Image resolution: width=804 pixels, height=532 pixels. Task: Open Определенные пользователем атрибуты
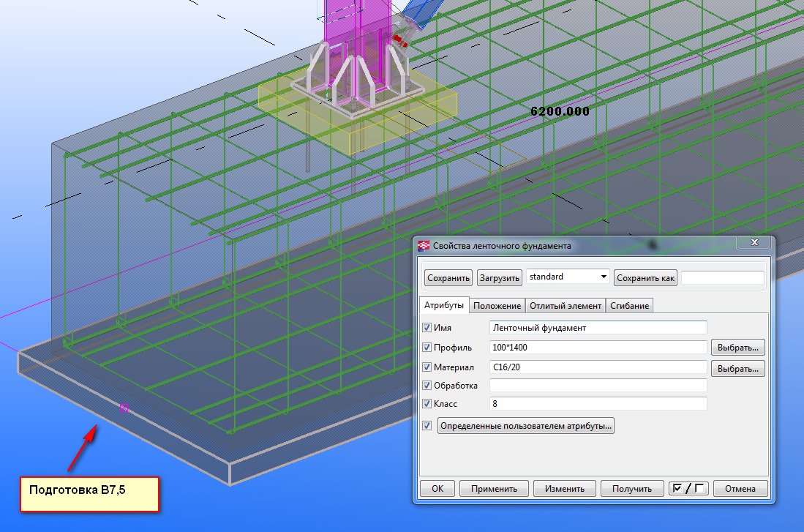click(525, 426)
